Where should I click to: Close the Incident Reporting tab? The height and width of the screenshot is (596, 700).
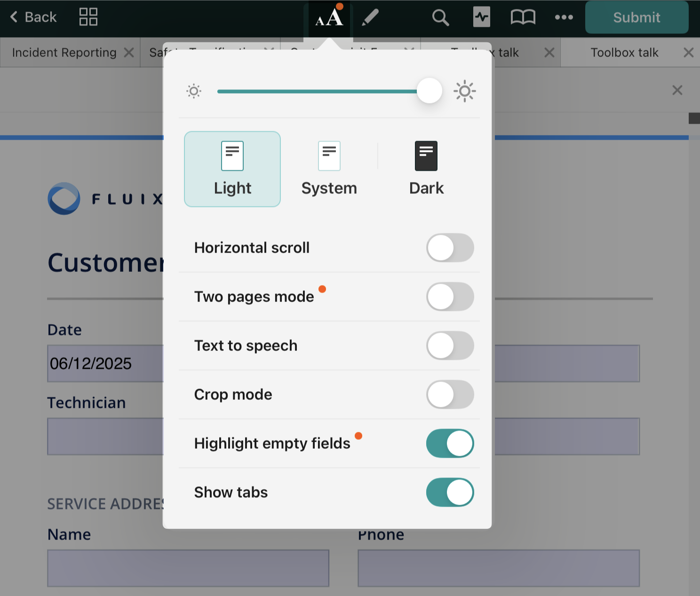129,53
